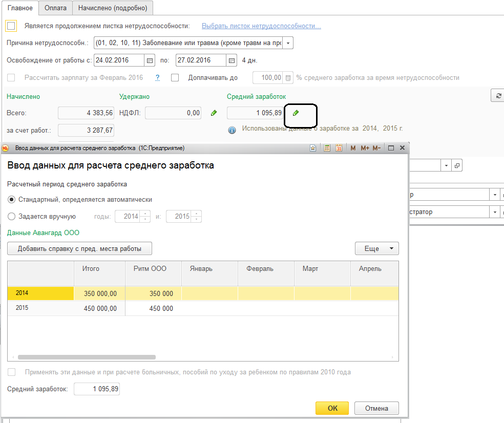Viewport: 504px width, 423px height.
Task: Select Стандартный automatic period radio button
Action: [x=12, y=200]
